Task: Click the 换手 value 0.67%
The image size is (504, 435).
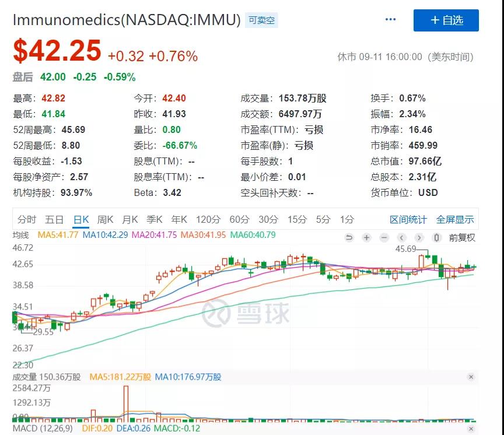Action: (x=412, y=99)
